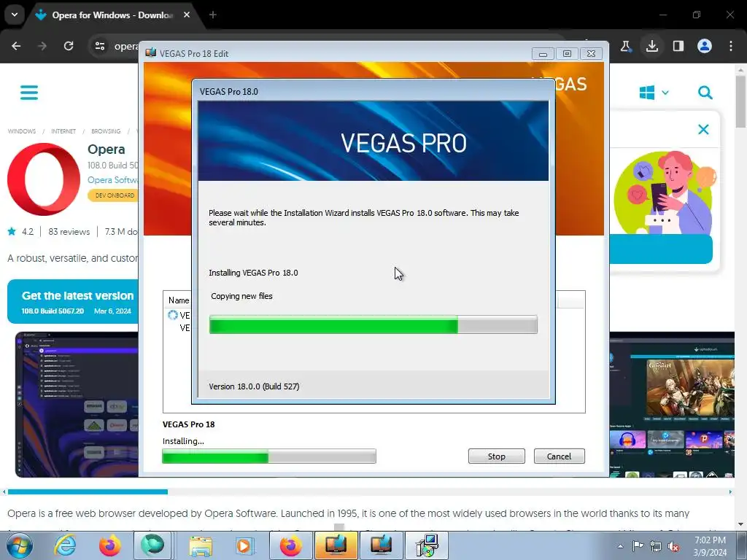Viewport: 747px width, 560px height.
Task: Open site information icon in address bar
Action: pos(99,46)
